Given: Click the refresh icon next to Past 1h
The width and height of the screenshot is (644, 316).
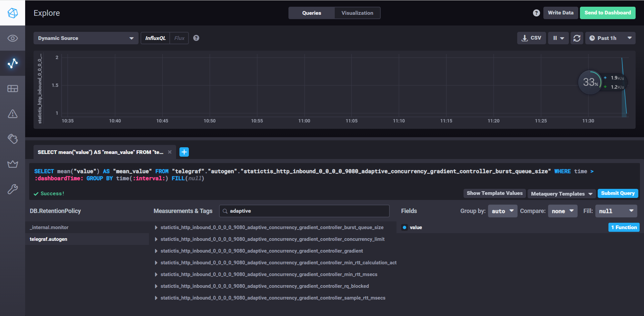Looking at the screenshot, I should point(577,38).
